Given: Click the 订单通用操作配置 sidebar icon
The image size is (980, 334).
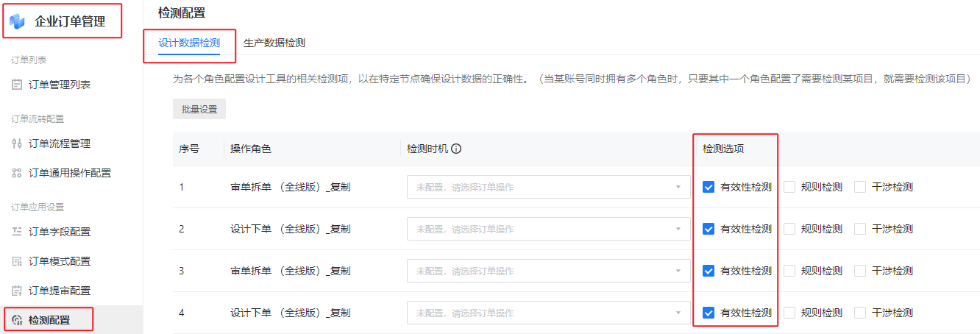Looking at the screenshot, I should 17,173.
